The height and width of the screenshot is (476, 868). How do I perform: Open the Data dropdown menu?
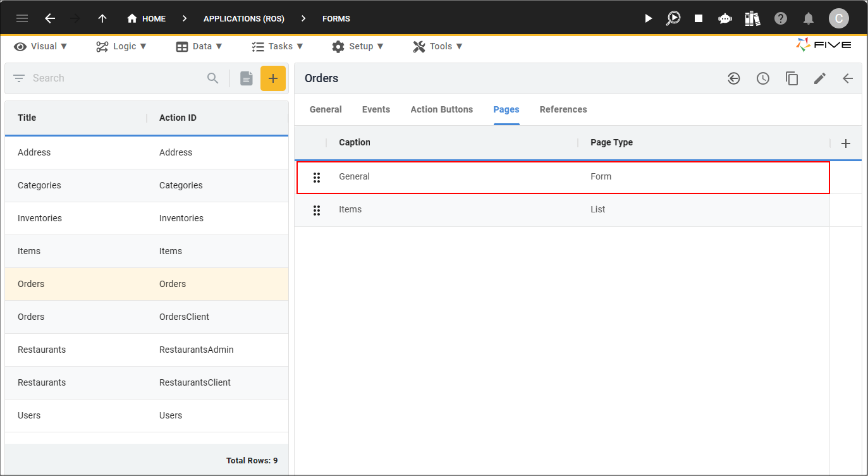pyautogui.click(x=199, y=46)
